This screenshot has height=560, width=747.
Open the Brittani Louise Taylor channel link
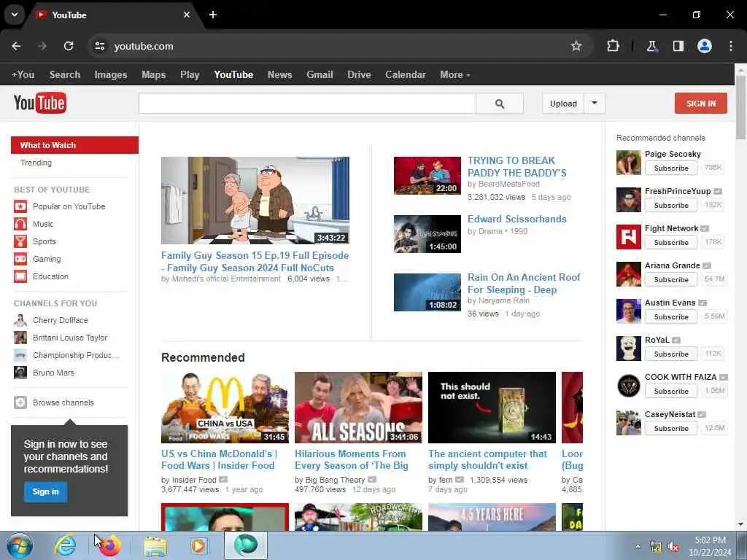(70, 338)
